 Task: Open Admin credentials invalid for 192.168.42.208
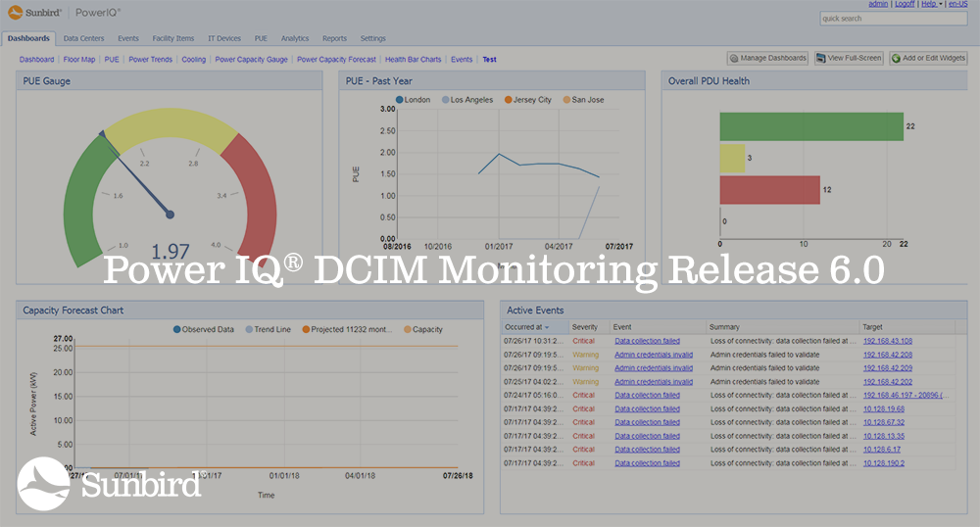pyautogui.click(x=653, y=355)
